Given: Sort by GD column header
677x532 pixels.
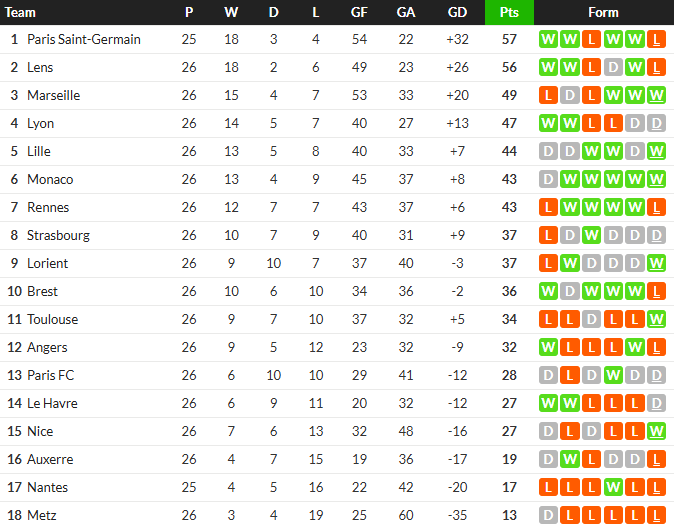Looking at the screenshot, I should pyautogui.click(x=457, y=13).
